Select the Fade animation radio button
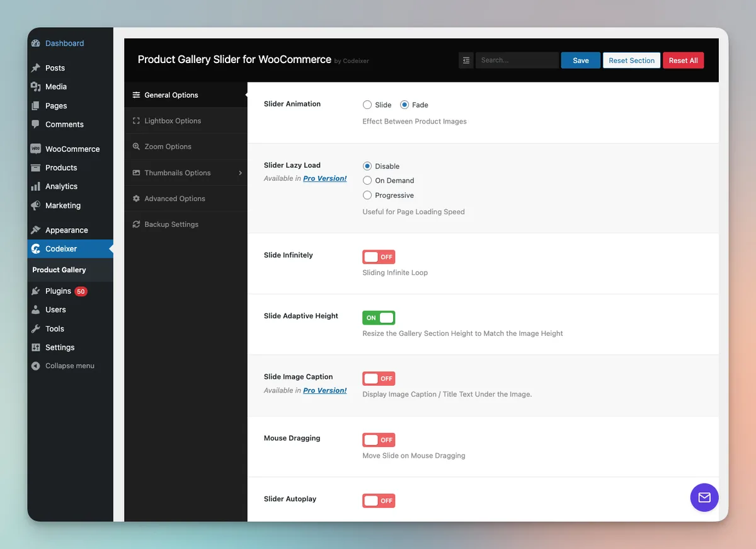Screen dimensions: 756x549 coord(404,105)
